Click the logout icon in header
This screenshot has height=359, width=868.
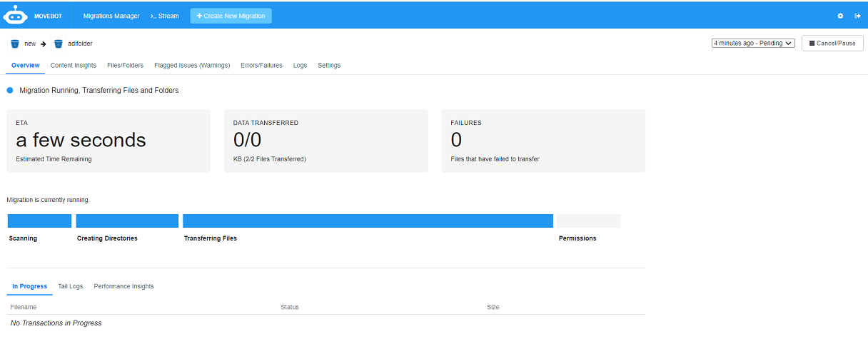(x=857, y=16)
